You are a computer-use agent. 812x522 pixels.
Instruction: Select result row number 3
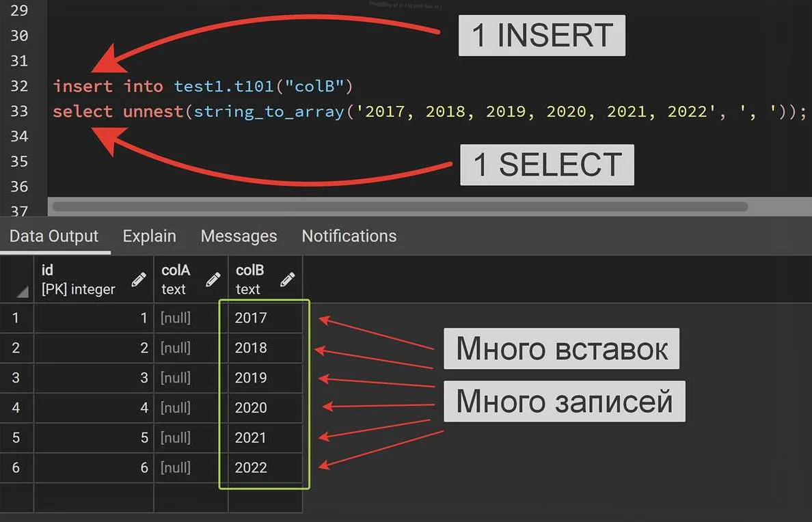[16, 378]
